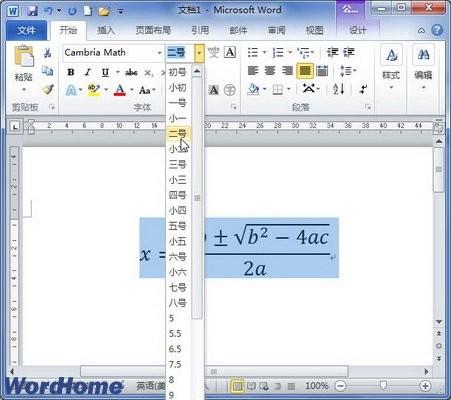The image size is (451, 400).
Task: Toggle Underline formatting
Action: click(105, 72)
